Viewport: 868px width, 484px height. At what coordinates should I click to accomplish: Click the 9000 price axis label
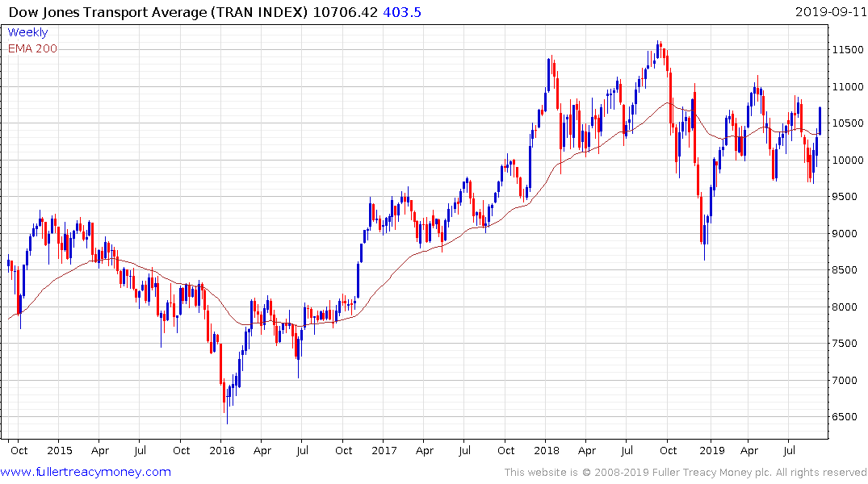coord(845,233)
